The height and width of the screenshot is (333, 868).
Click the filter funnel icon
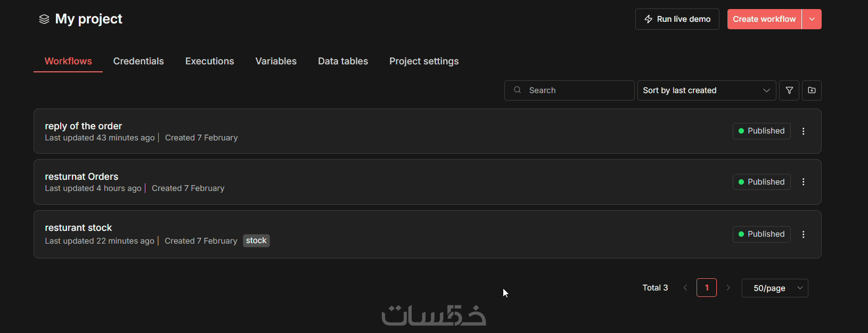pos(789,90)
